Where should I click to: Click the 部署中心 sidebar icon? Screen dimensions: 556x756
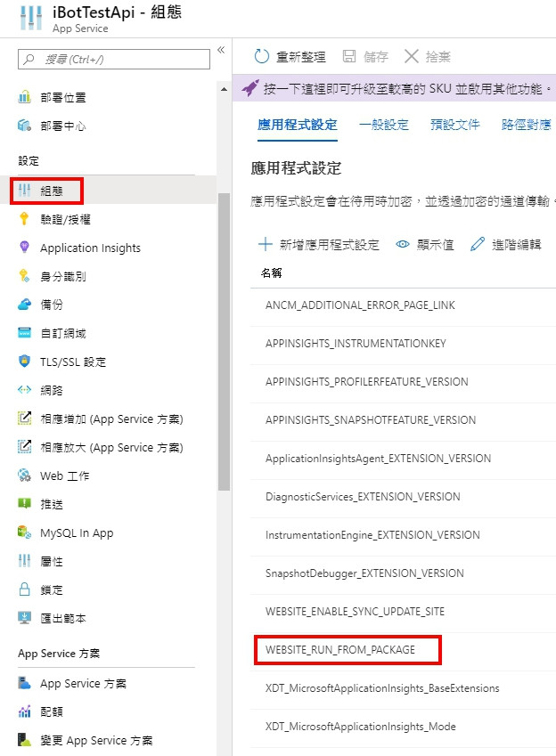(24, 126)
